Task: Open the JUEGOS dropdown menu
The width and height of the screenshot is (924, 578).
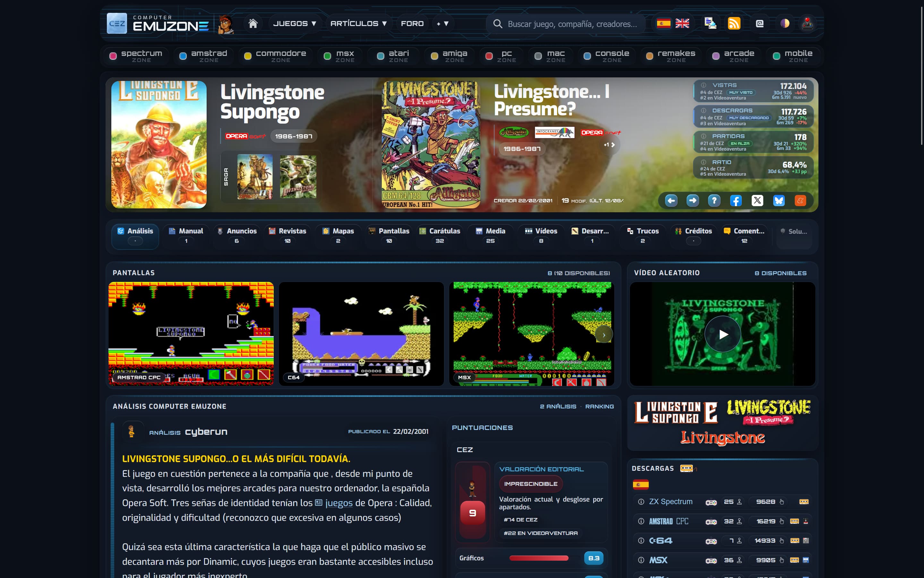Action: coord(295,24)
